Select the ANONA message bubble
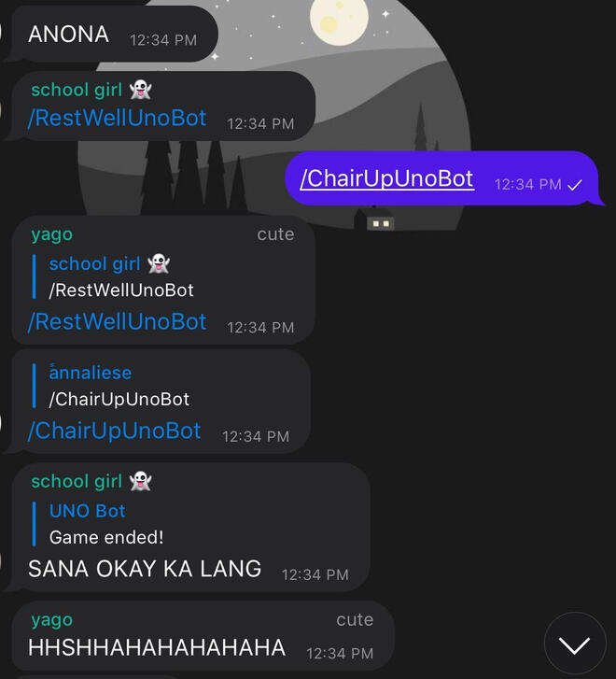Viewport: 616px width, 679px height. coord(68,35)
